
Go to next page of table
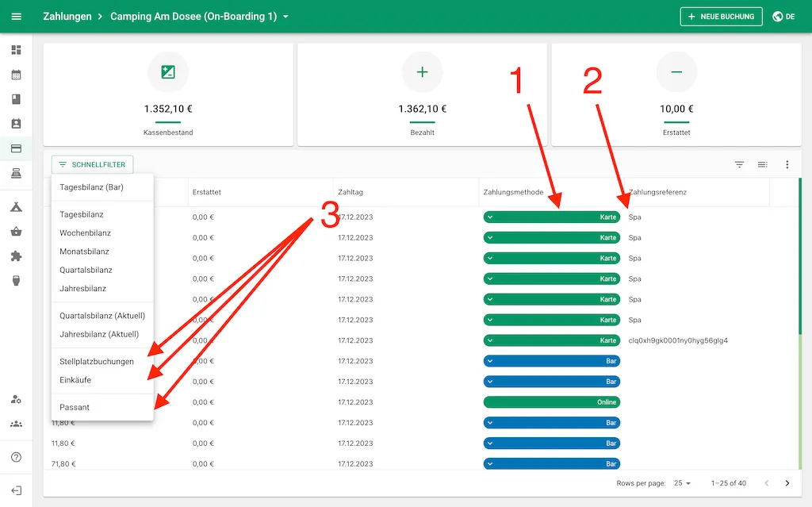tap(787, 483)
